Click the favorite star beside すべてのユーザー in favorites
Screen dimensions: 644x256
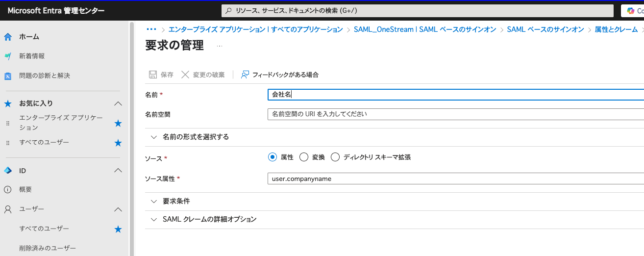(118, 143)
